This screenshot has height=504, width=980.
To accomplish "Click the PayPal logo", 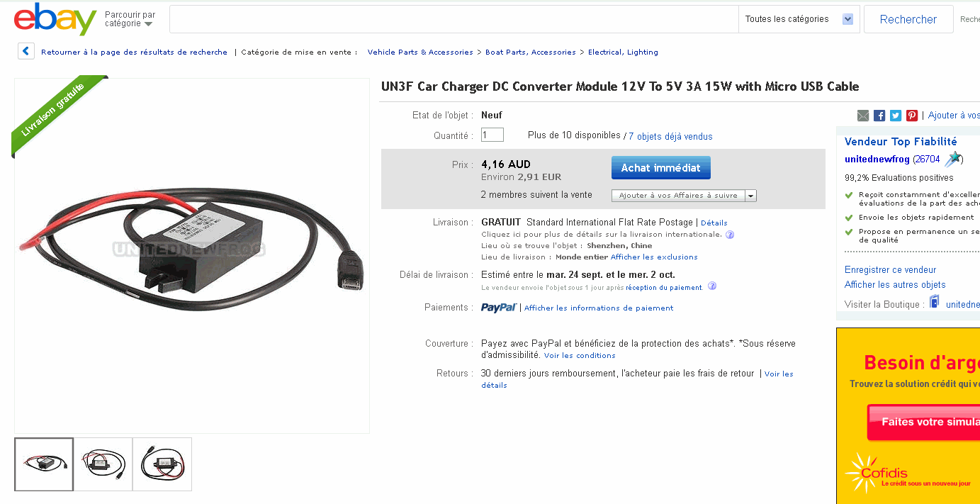I will point(500,308).
